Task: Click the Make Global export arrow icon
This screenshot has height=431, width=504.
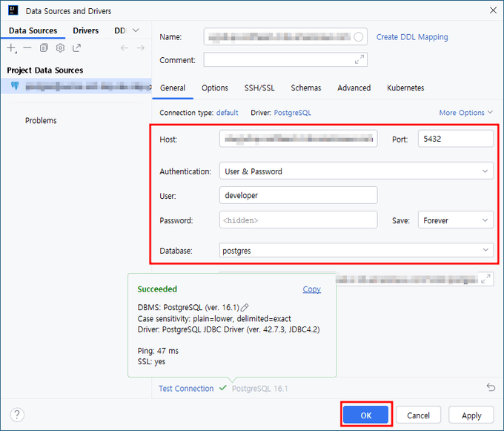Action: point(76,47)
